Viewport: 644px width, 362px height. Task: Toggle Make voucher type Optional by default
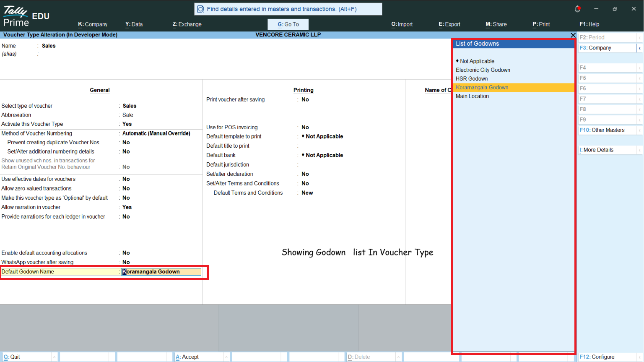pyautogui.click(x=126, y=198)
